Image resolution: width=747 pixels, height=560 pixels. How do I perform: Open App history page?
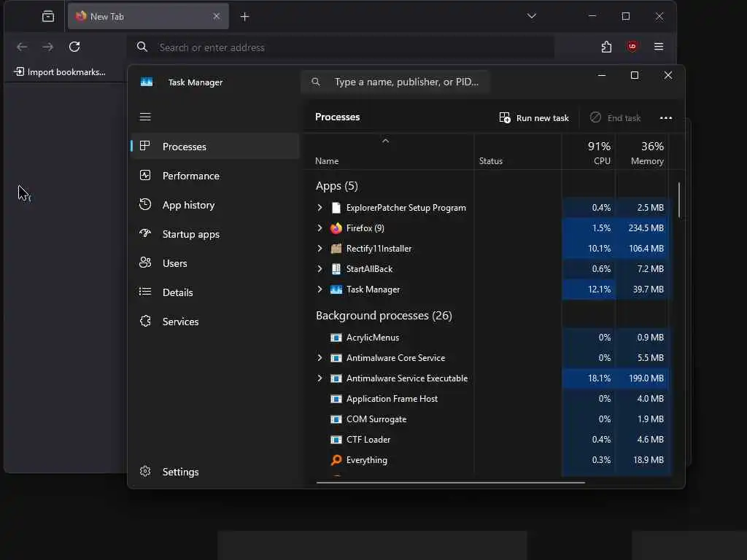215,205
